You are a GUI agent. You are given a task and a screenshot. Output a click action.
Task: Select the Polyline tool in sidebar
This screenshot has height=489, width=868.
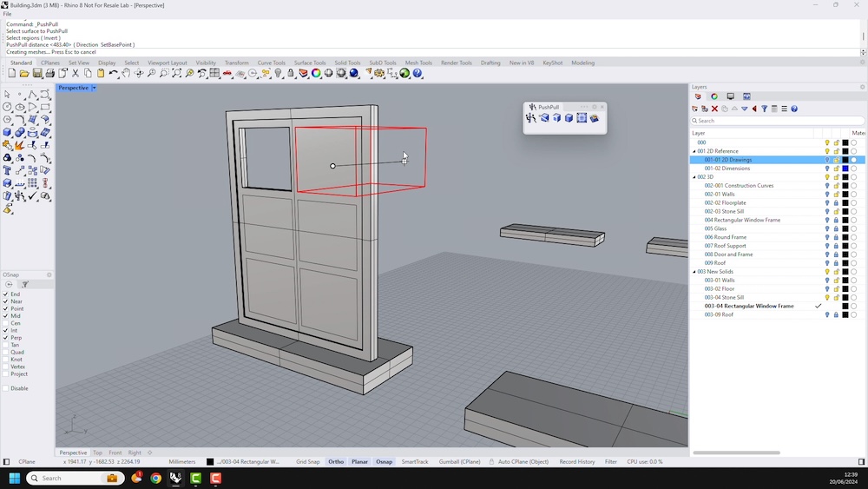point(33,95)
